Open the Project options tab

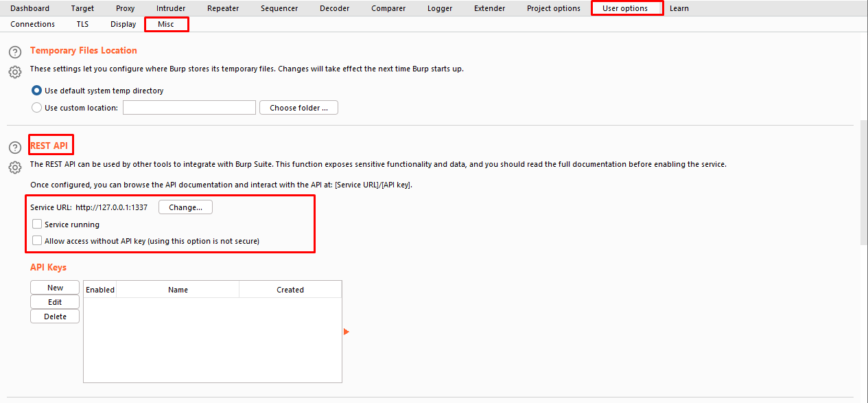[554, 8]
